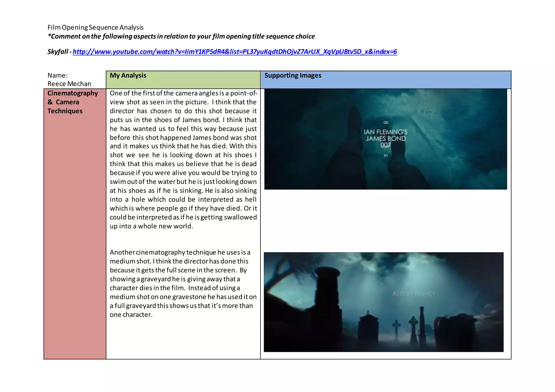
Task: Click the name 'Reece Mechan'
Action: coord(69,84)
